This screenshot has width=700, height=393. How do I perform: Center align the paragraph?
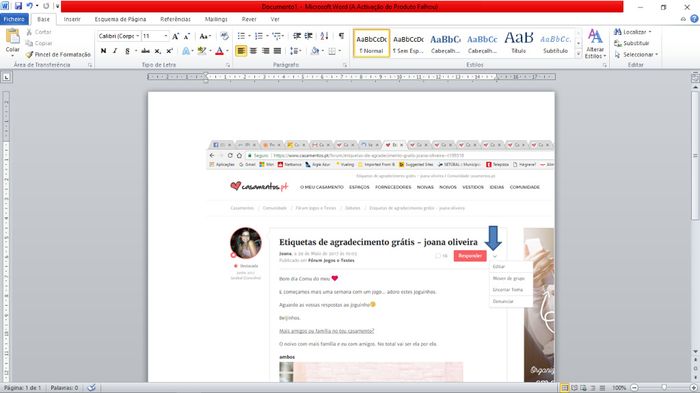253,51
